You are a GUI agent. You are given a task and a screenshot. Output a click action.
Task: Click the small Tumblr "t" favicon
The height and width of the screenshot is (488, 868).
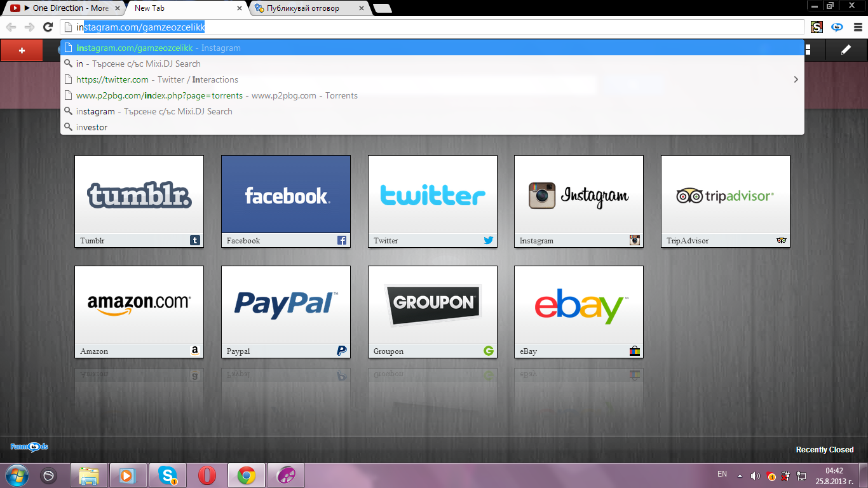click(x=195, y=240)
